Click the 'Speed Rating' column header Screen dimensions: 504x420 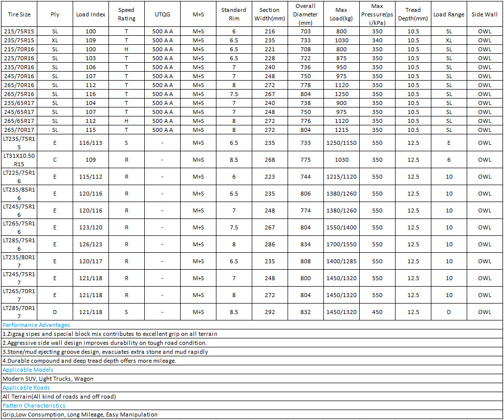click(x=127, y=14)
